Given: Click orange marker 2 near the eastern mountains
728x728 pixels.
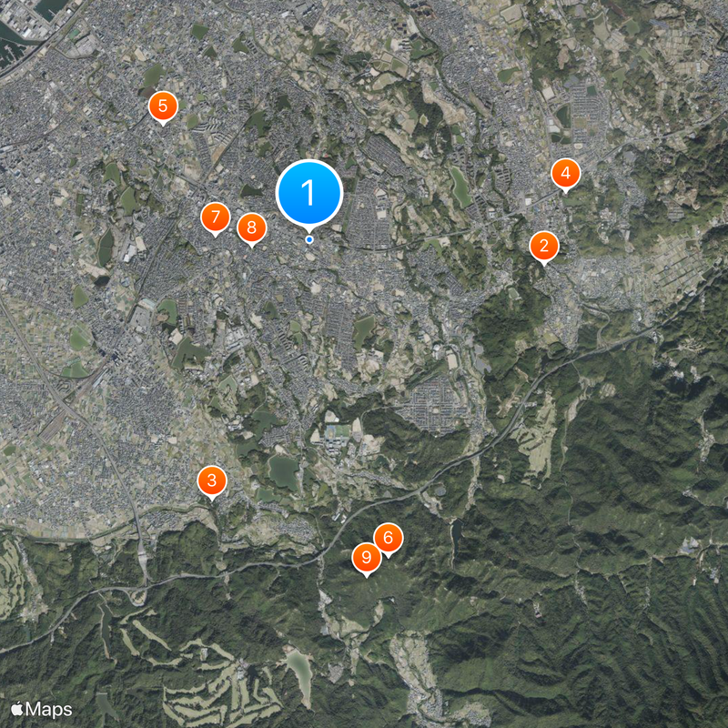Looking at the screenshot, I should click(x=543, y=245).
